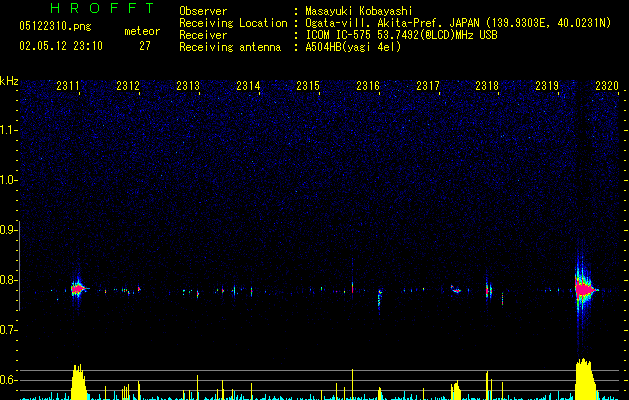
Task: Click the observer name Masayuki Kobayashi
Action: pyautogui.click(x=359, y=11)
